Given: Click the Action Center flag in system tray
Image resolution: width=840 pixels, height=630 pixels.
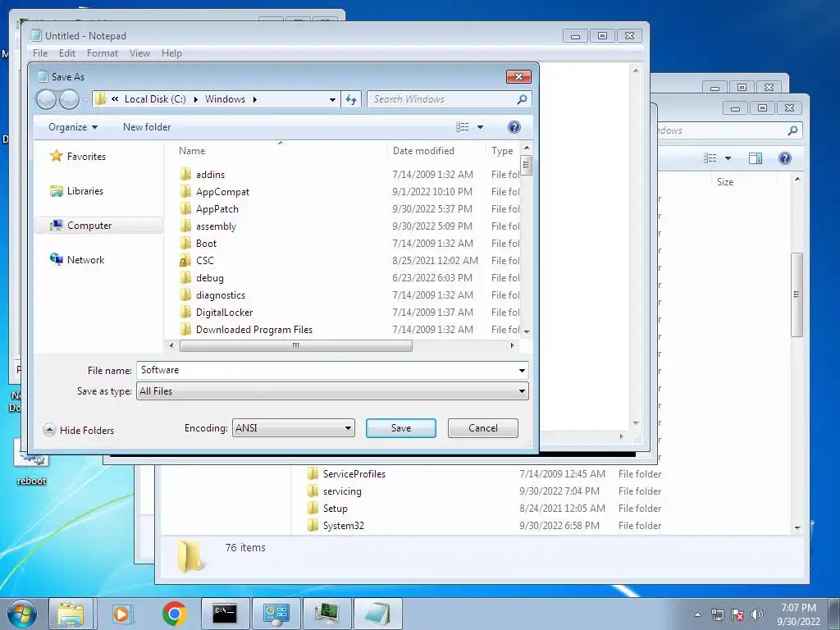Looking at the screenshot, I should (x=737, y=614).
